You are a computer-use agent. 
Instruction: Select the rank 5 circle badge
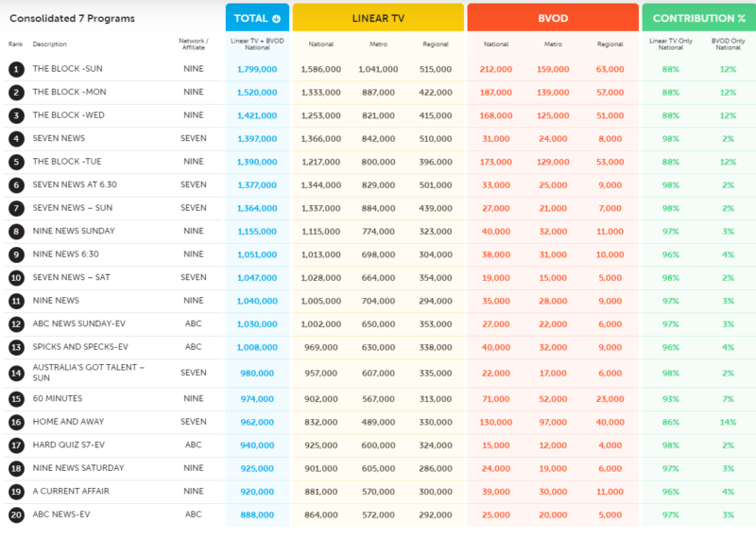pyautogui.click(x=16, y=163)
